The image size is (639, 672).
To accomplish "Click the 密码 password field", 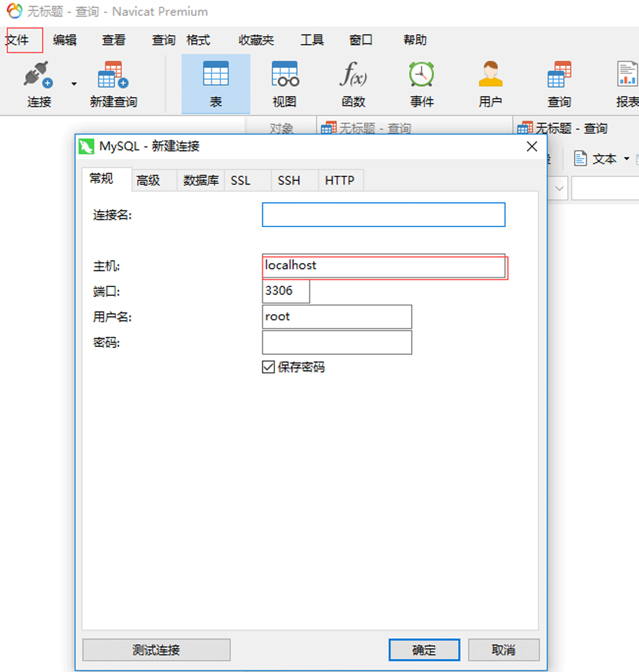I will (x=337, y=342).
